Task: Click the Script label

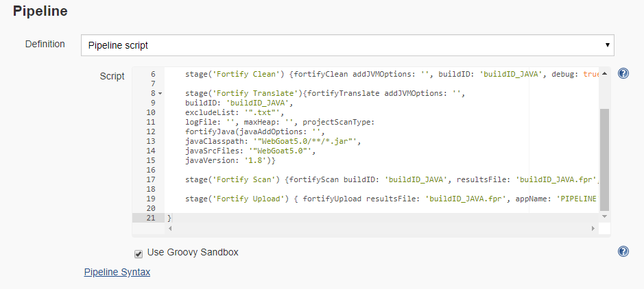Action: click(x=112, y=76)
